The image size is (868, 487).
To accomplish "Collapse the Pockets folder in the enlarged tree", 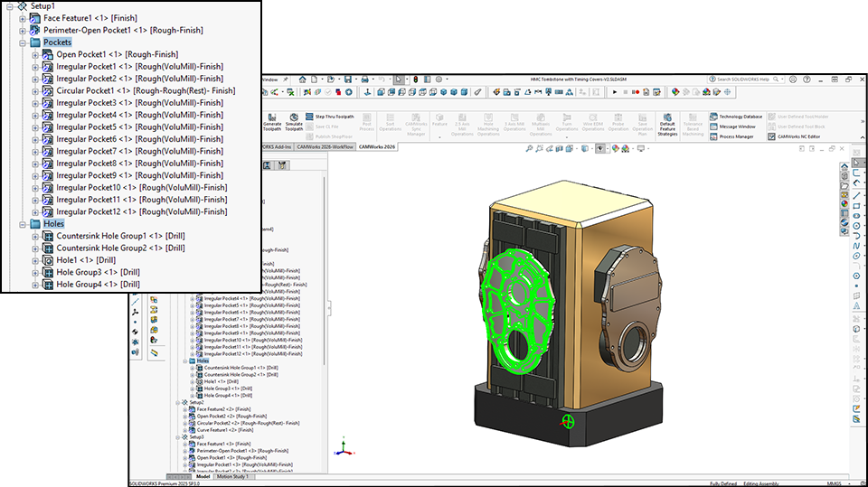I will (x=23, y=42).
